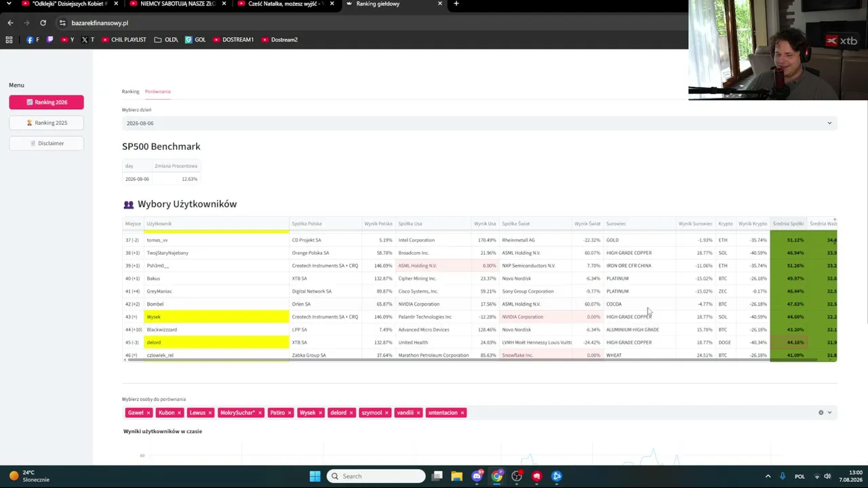Click the Palantir Technologies Inc cell

tap(434, 317)
